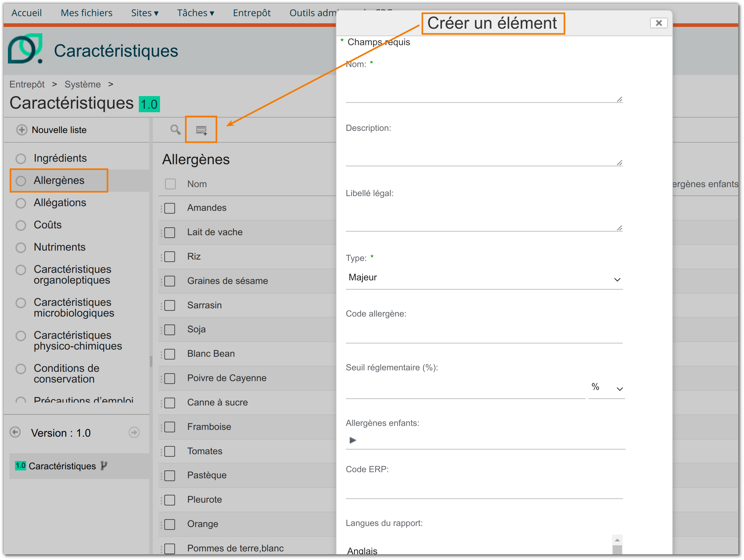Click into the Libellé légal field
Viewport: 744px width, 560px height.
pyautogui.click(x=484, y=216)
